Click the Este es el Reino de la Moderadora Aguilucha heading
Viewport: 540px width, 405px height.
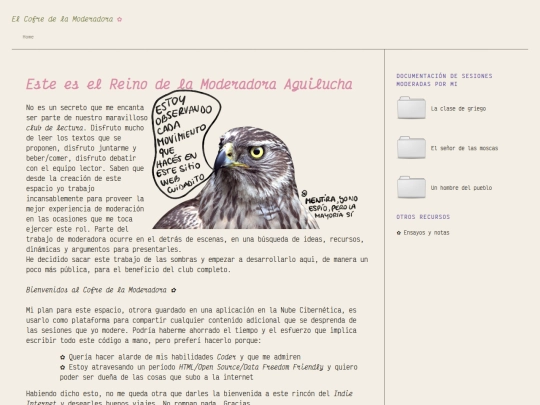click(189, 84)
